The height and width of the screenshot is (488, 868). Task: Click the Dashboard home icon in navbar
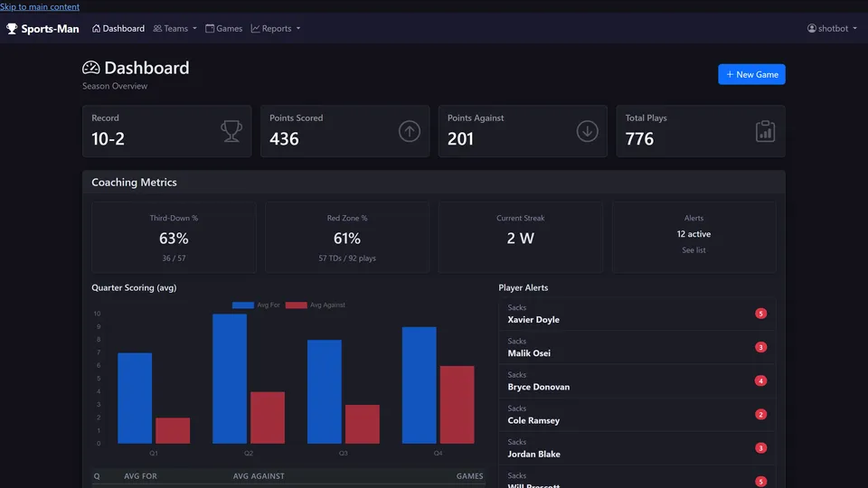pos(97,28)
